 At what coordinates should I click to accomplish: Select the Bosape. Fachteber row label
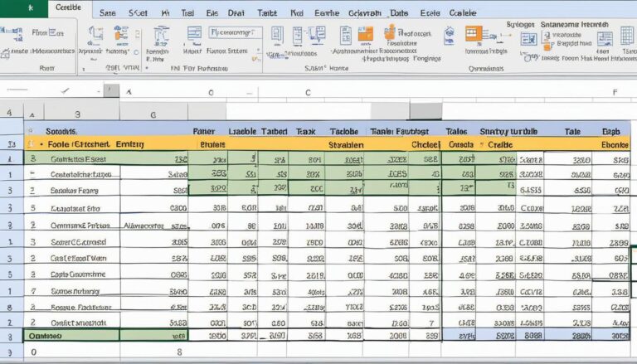click(81, 307)
